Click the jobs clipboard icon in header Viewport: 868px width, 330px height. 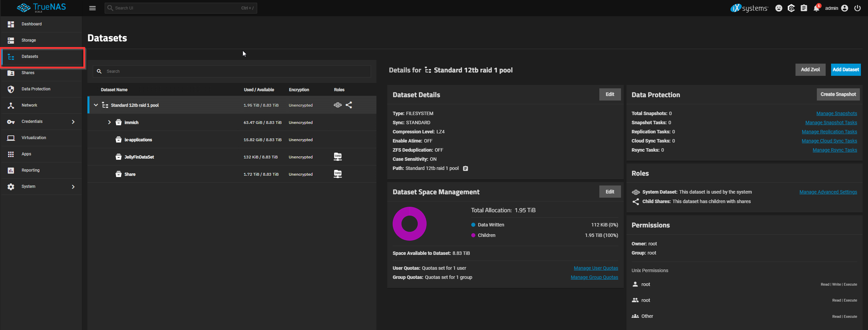click(x=804, y=8)
